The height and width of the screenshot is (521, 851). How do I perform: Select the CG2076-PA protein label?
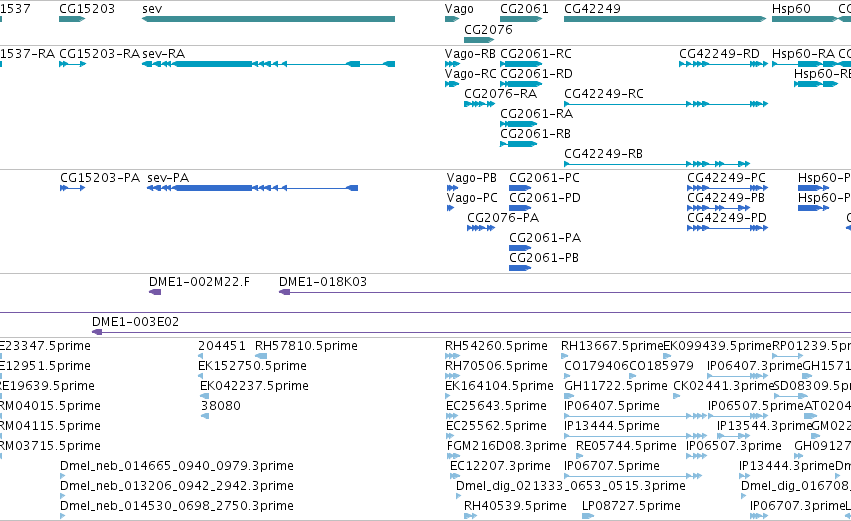[x=503, y=218]
